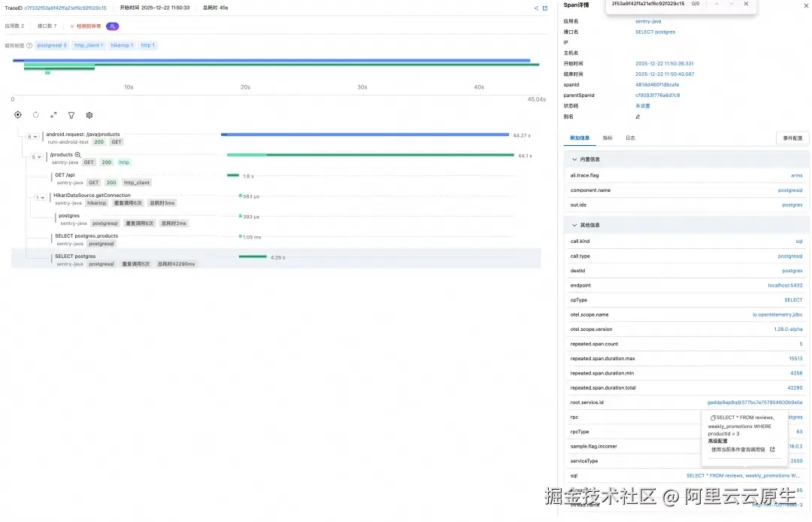Collapse the 1-child toggle on HikariDataSource.getConnection
This screenshot has width=812, height=522.
(40, 198)
